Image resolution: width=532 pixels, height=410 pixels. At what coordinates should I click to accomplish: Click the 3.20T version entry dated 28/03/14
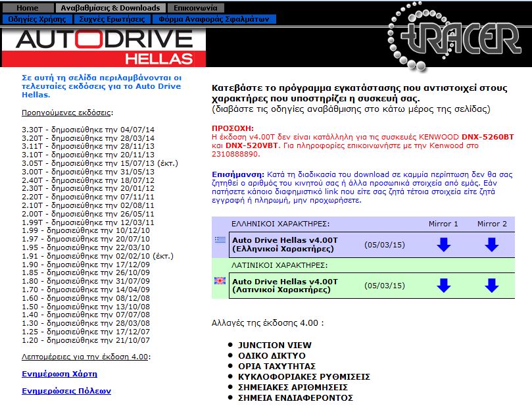tap(88, 138)
